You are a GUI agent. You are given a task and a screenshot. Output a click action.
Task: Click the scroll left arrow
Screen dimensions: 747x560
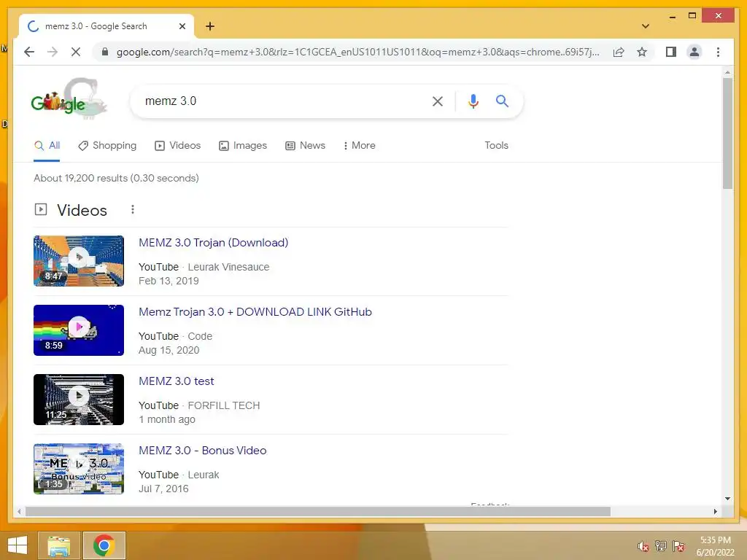point(19,511)
